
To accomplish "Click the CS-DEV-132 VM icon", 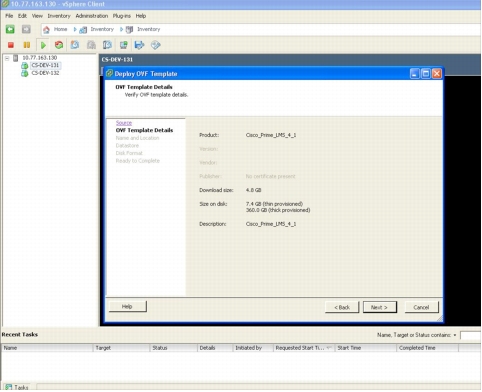I will (25, 73).
